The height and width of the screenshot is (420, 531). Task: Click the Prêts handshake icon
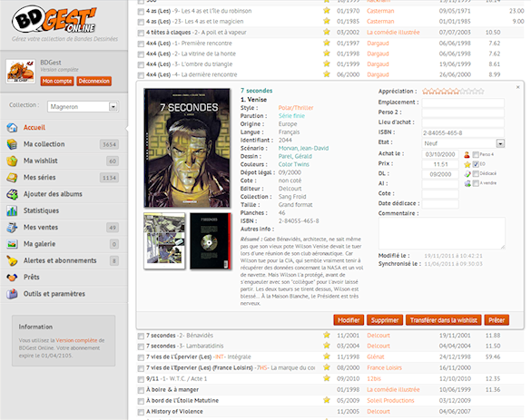(x=12, y=278)
